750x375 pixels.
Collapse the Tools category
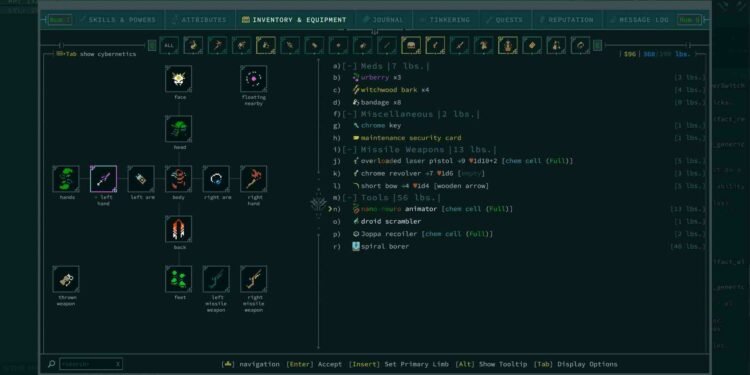[x=349, y=198]
